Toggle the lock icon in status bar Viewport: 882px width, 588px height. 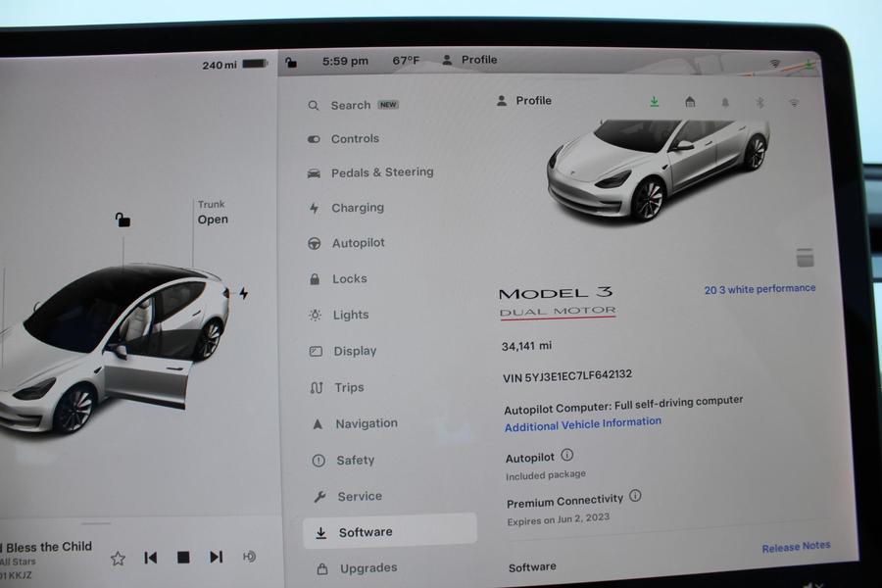click(291, 62)
